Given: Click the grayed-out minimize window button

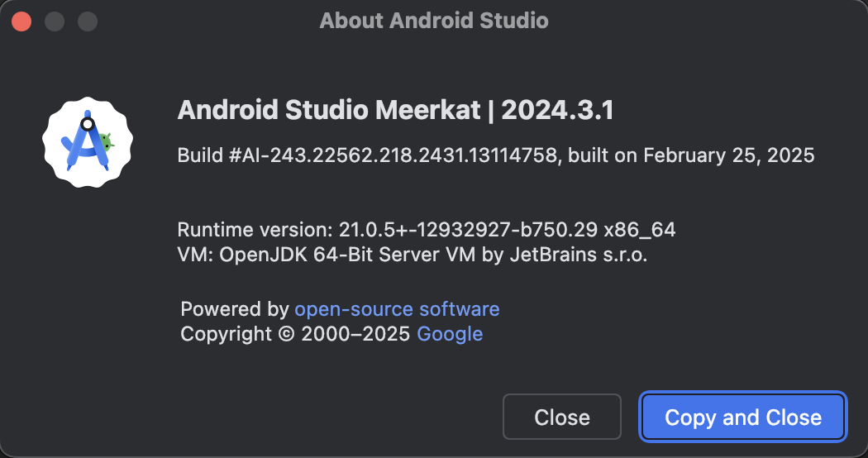Looking at the screenshot, I should tap(55, 21).
